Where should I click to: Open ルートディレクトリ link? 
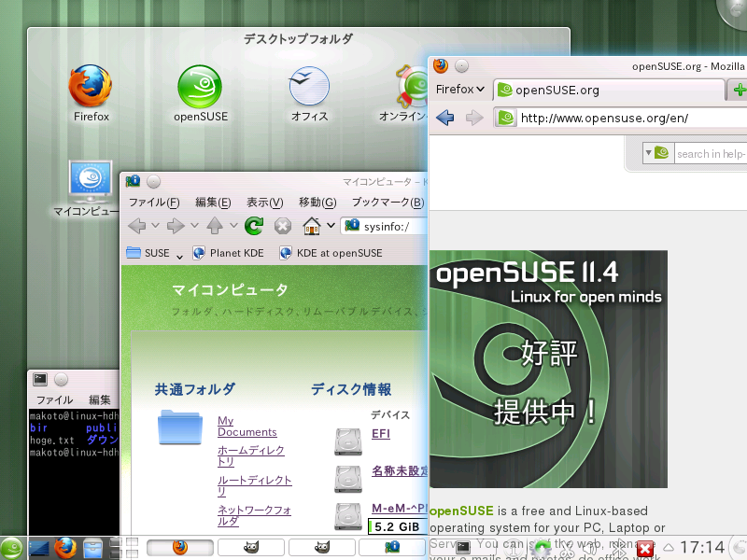pos(254,485)
